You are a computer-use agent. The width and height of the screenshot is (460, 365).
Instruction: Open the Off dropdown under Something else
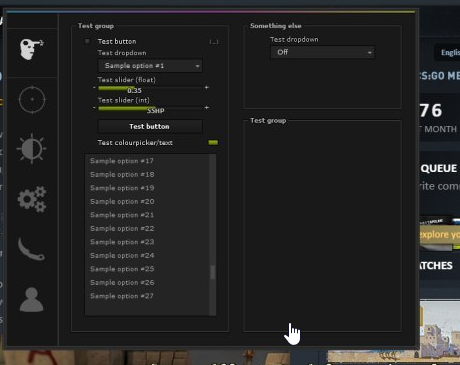(322, 52)
